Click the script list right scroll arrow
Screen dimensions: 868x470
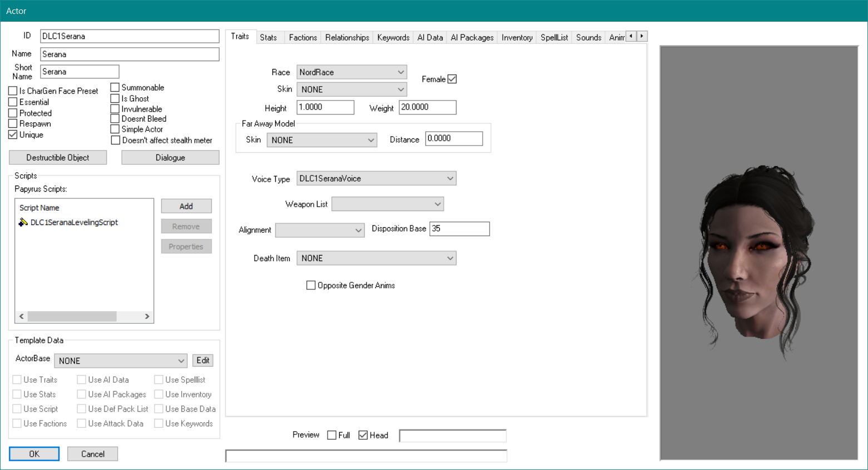(x=147, y=316)
